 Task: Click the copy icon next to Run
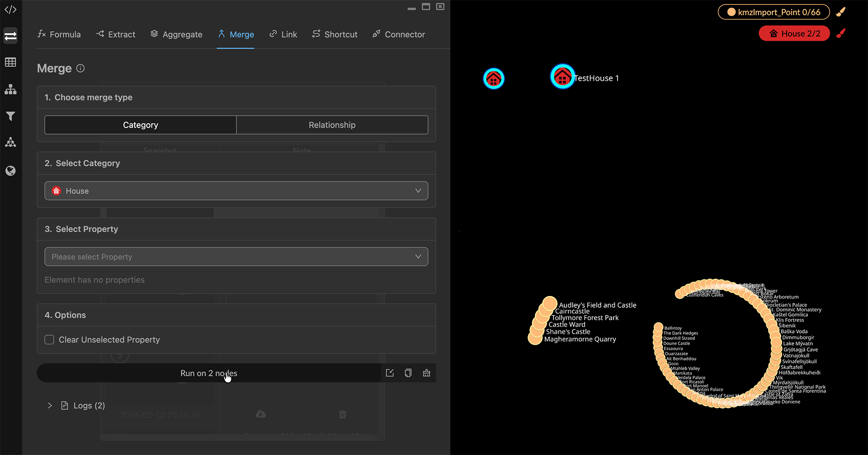[408, 373]
